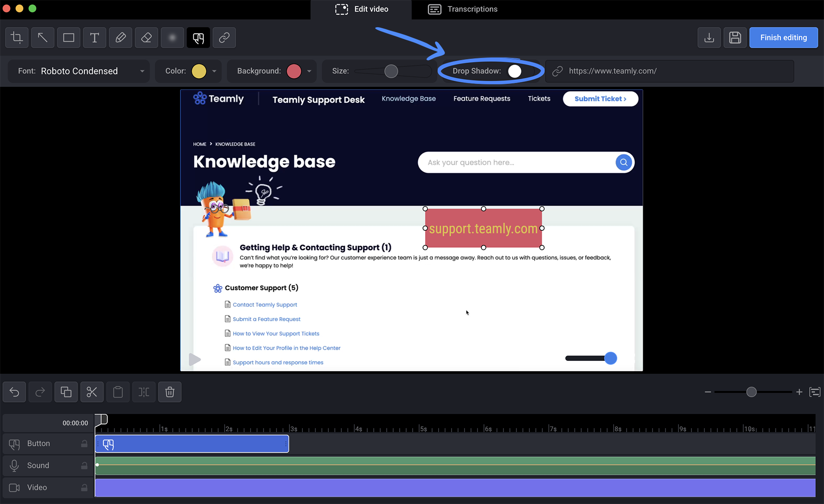Select the support.teamly.com button overlay
824x504 pixels.
[x=484, y=228]
